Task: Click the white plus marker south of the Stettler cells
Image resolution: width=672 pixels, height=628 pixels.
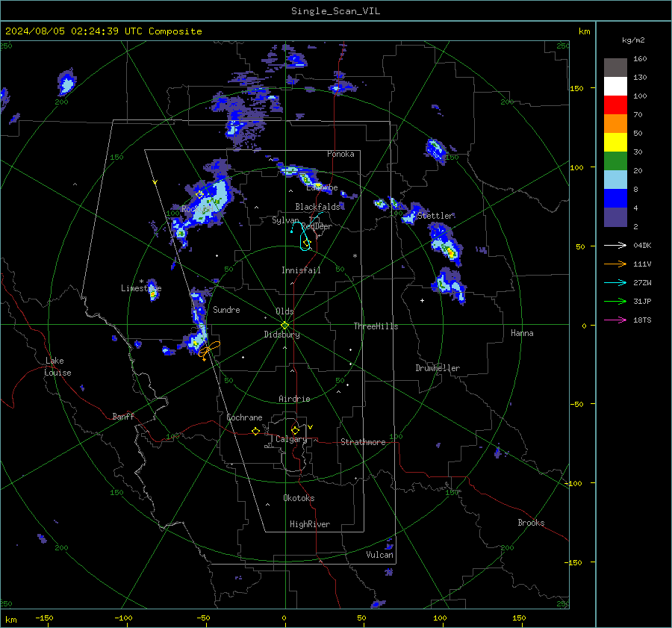Action: pos(422,300)
